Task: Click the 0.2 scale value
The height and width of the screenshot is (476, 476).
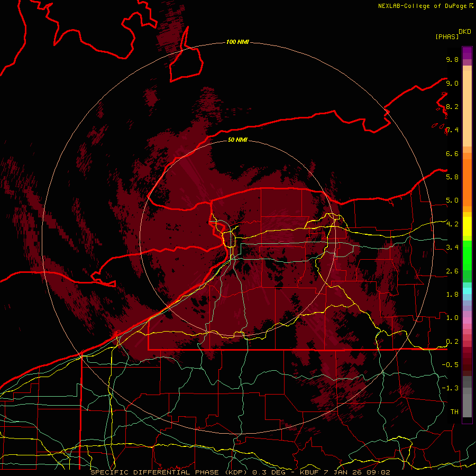Action: click(452, 342)
